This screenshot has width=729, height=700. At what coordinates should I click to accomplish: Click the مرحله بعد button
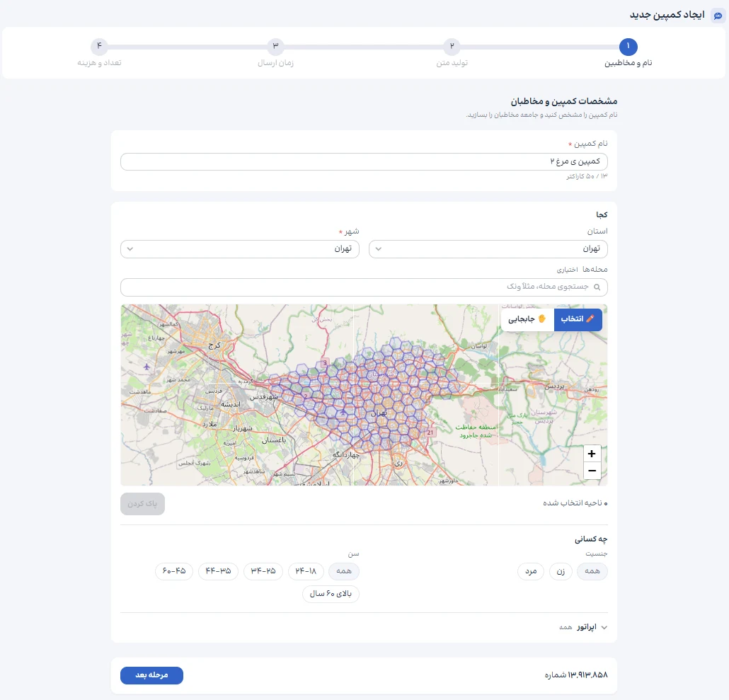(x=151, y=675)
